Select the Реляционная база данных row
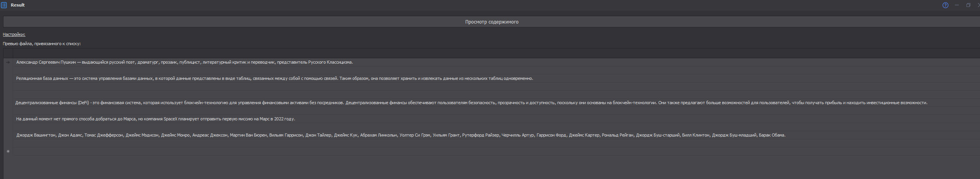Image resolution: width=980 pixels, height=179 pixels. coord(274,78)
